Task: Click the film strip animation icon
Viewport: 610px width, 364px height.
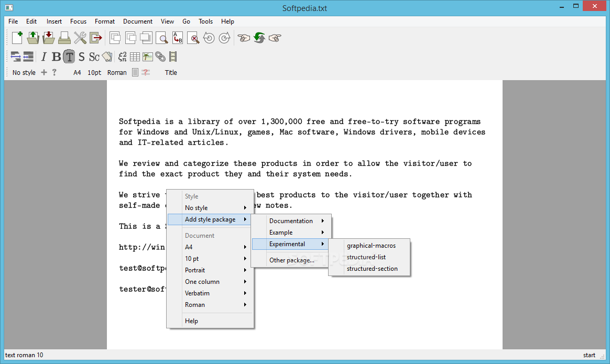Action: [173, 57]
